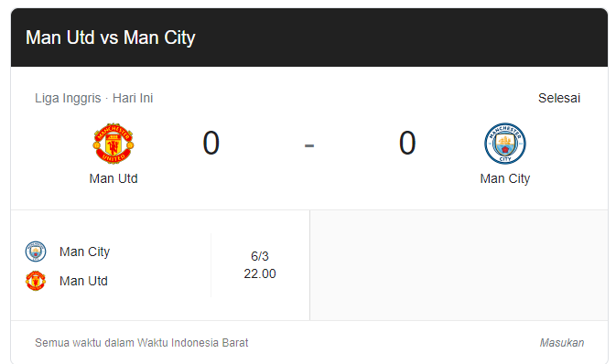This screenshot has width=616, height=364.
Task: Open the Man Utd vs Man City header
Action: [111, 37]
